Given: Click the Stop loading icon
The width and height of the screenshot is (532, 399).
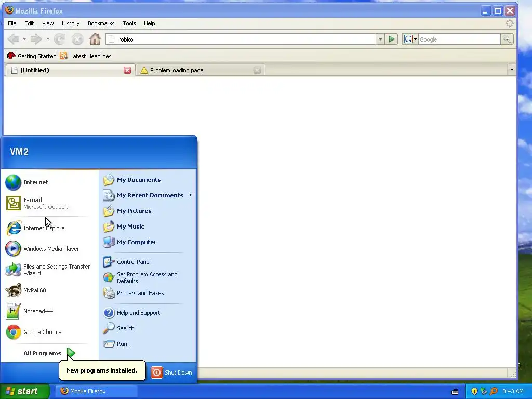Looking at the screenshot, I should click(x=77, y=39).
